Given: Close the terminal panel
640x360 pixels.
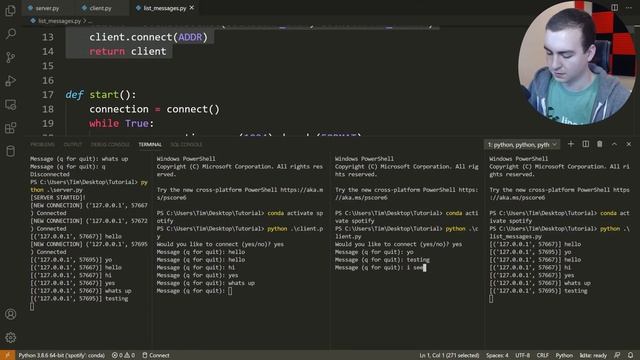Looking at the screenshot, I should point(629,144).
